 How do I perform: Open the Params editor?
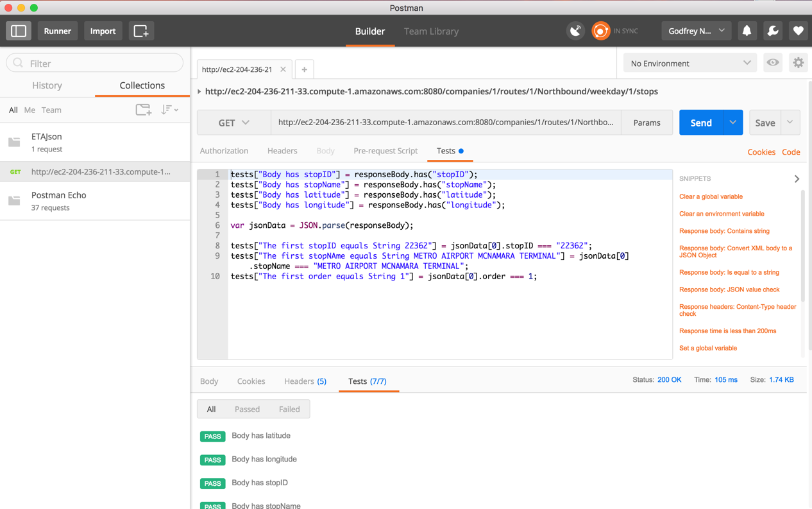[x=647, y=123]
